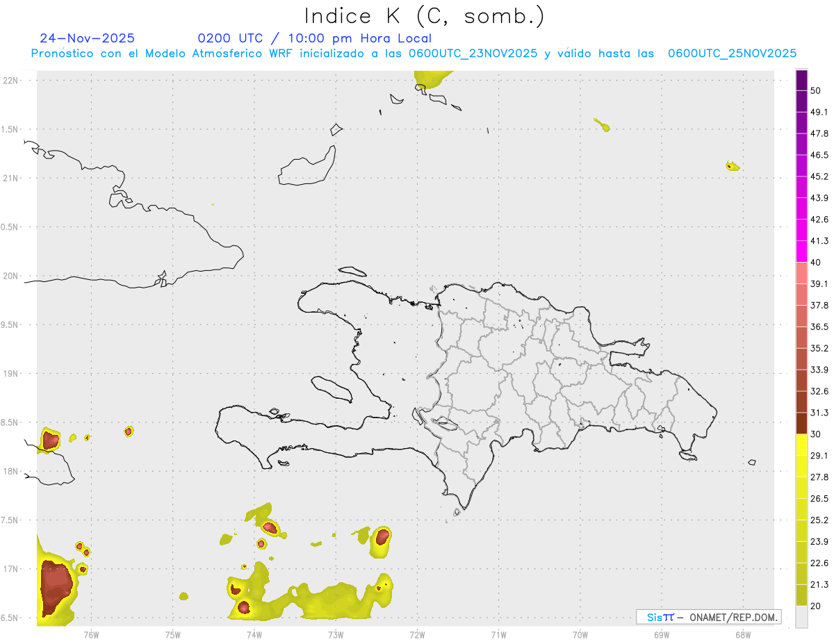834x644 pixels.
Task: Click the colorbar value "40"
Action: click(817, 263)
